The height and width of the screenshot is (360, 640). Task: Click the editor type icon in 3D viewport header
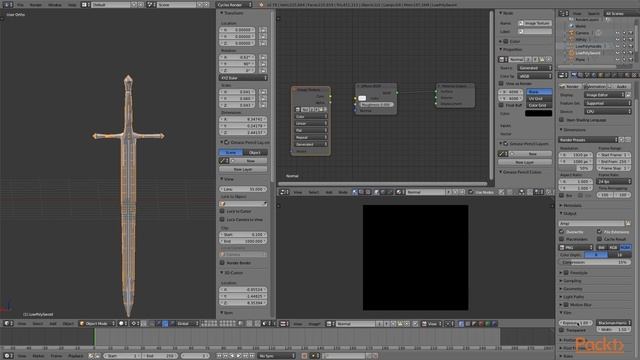(7, 324)
